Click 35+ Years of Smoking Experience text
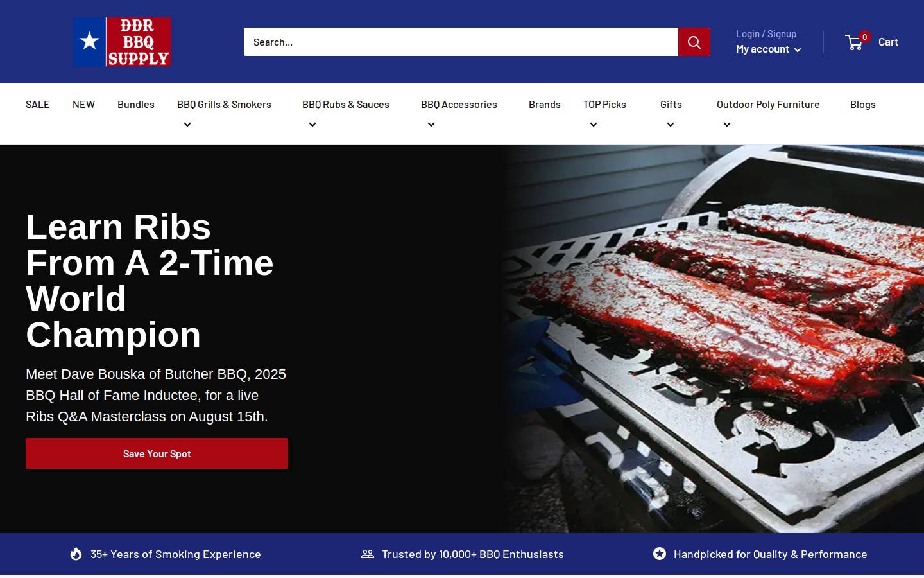This screenshot has height=578, width=924. point(176,554)
